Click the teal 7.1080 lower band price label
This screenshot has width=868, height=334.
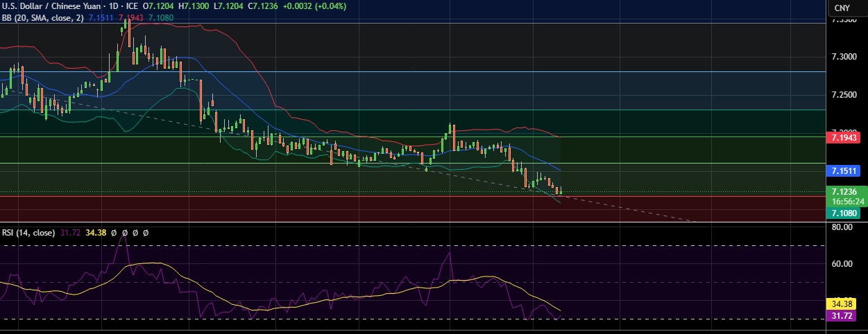pyautogui.click(x=846, y=214)
